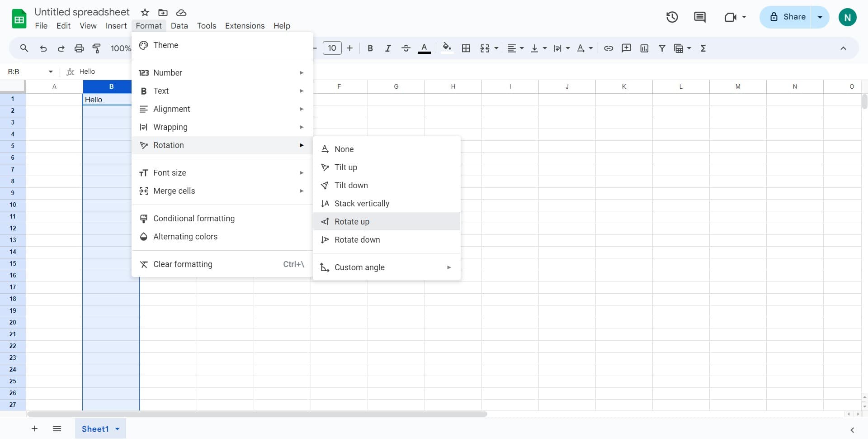The height and width of the screenshot is (439, 868).
Task: Expand the Borders options dropdown
Action: point(466,48)
